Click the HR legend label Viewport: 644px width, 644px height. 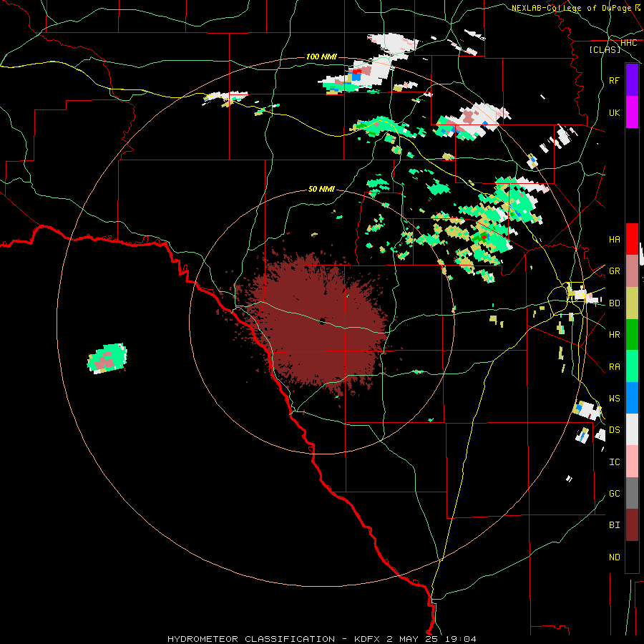(x=614, y=335)
